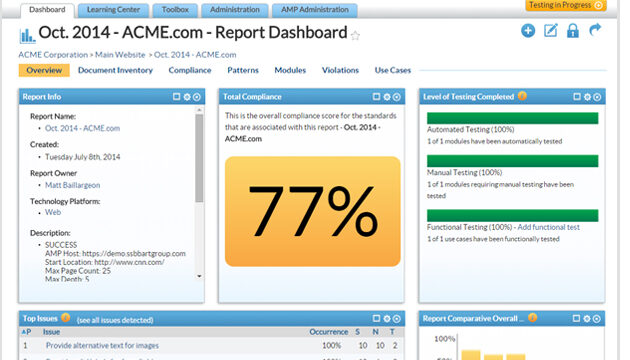Click the Report Info scrollbar thumb
This screenshot has height=360, width=630.
point(199,158)
